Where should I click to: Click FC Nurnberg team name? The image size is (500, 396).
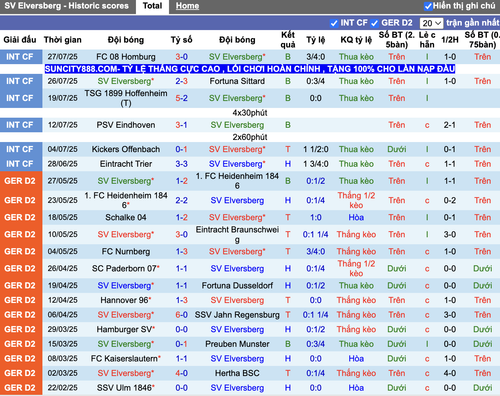coord(126,251)
